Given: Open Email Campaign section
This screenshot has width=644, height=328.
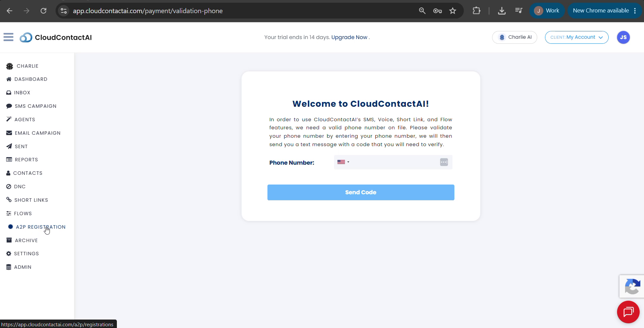Looking at the screenshot, I should click(38, 133).
